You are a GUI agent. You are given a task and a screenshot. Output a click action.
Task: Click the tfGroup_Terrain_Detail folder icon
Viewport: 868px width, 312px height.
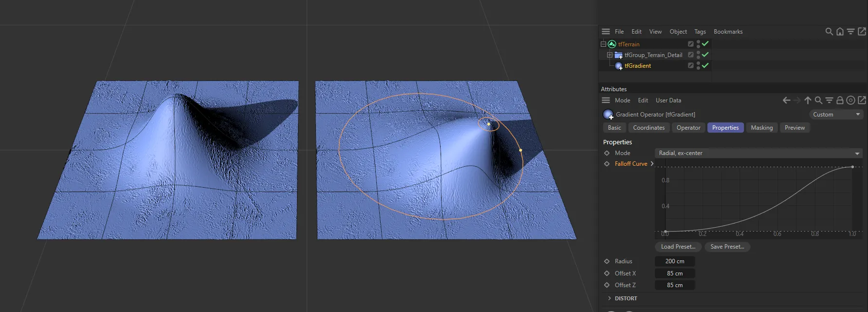pyautogui.click(x=619, y=55)
